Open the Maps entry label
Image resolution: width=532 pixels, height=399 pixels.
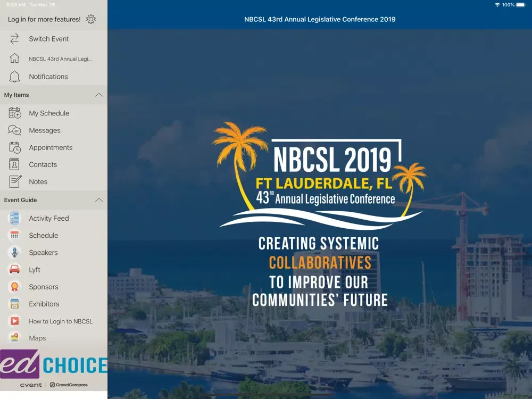tap(37, 338)
